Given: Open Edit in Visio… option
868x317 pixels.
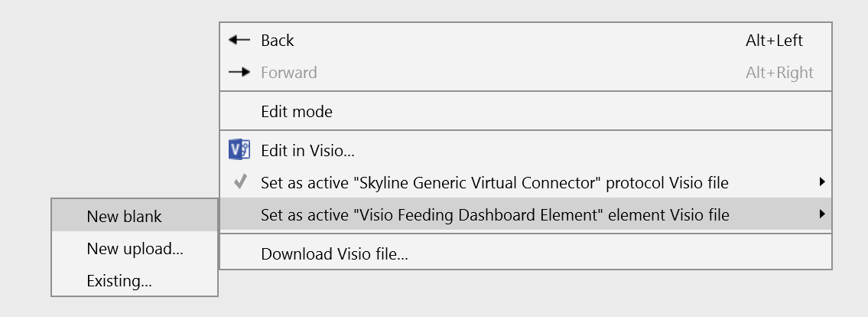Looking at the screenshot, I should point(526,149).
